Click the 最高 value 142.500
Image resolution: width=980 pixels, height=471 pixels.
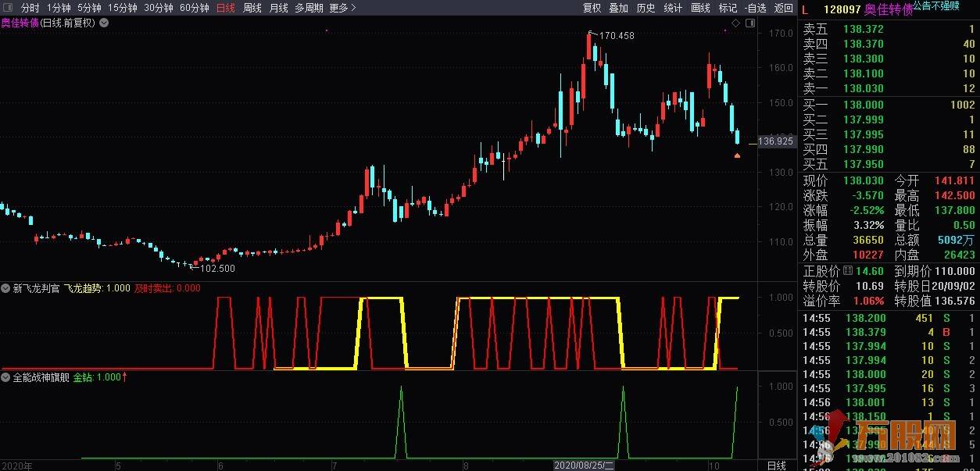pos(954,195)
